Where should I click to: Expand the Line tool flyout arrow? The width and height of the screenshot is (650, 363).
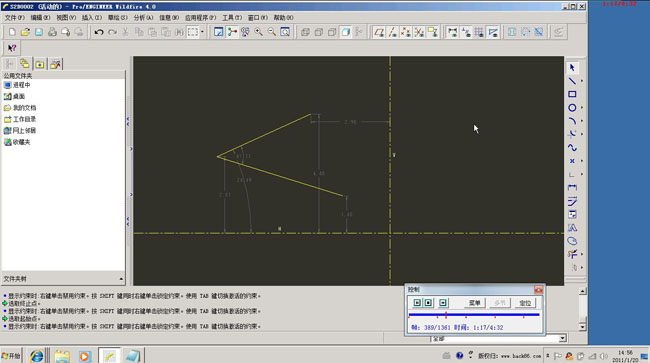point(582,81)
